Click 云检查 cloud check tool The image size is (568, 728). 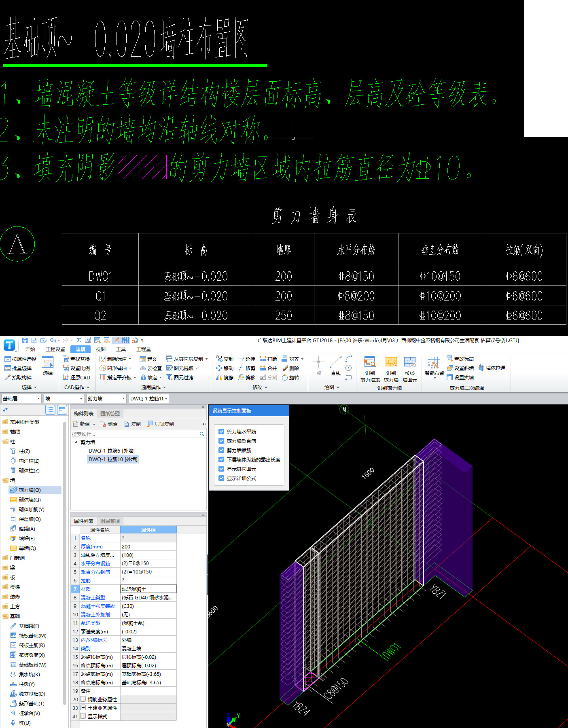[151, 368]
